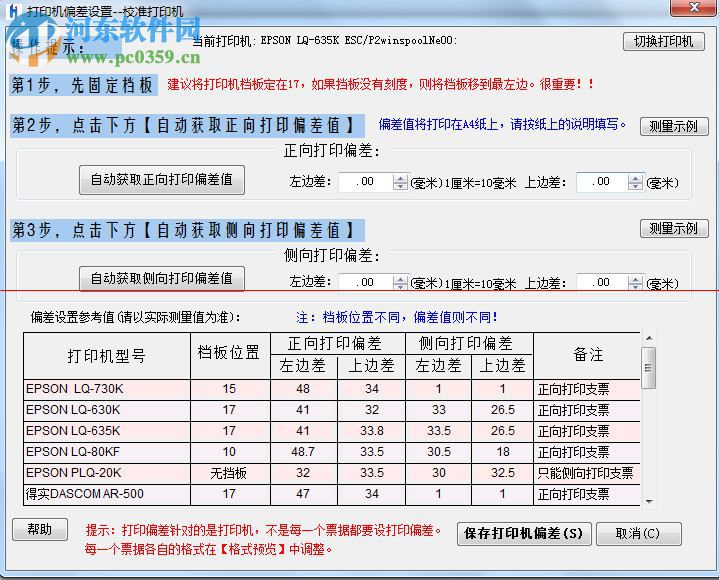Save with 保存打印机偏差(S) button
The width and height of the screenshot is (719, 580).
(524, 534)
